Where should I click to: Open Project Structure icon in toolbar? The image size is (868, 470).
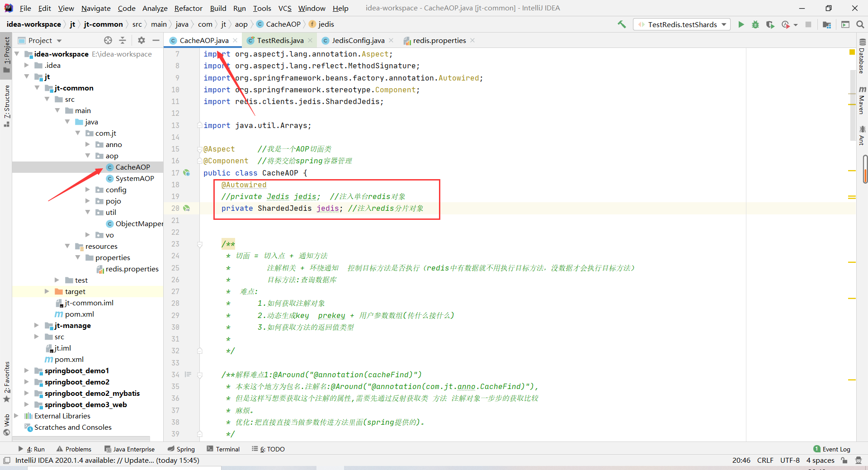tap(827, 24)
